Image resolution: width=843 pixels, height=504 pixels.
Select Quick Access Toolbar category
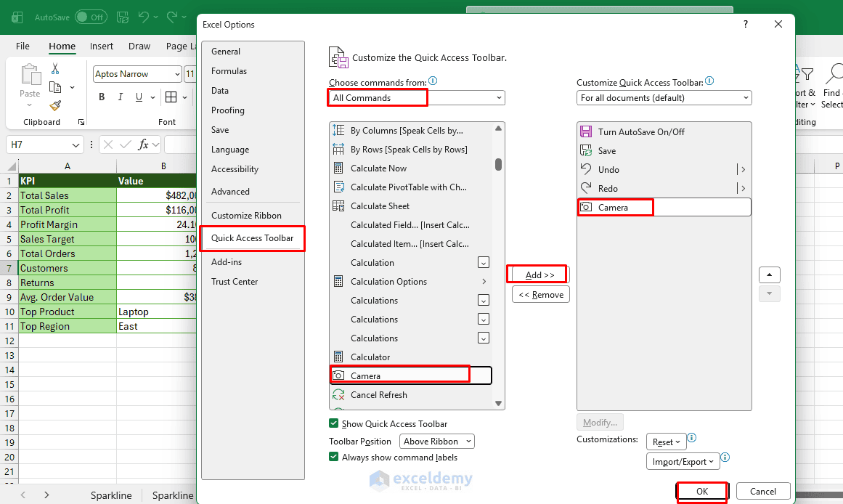(x=253, y=238)
